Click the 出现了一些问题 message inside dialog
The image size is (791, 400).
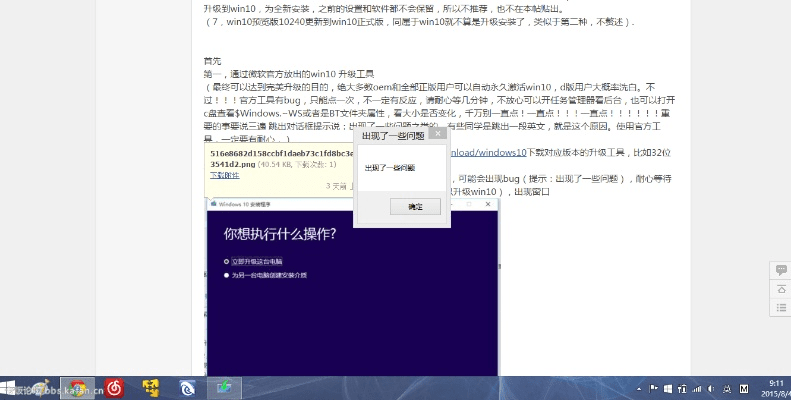[x=389, y=168]
